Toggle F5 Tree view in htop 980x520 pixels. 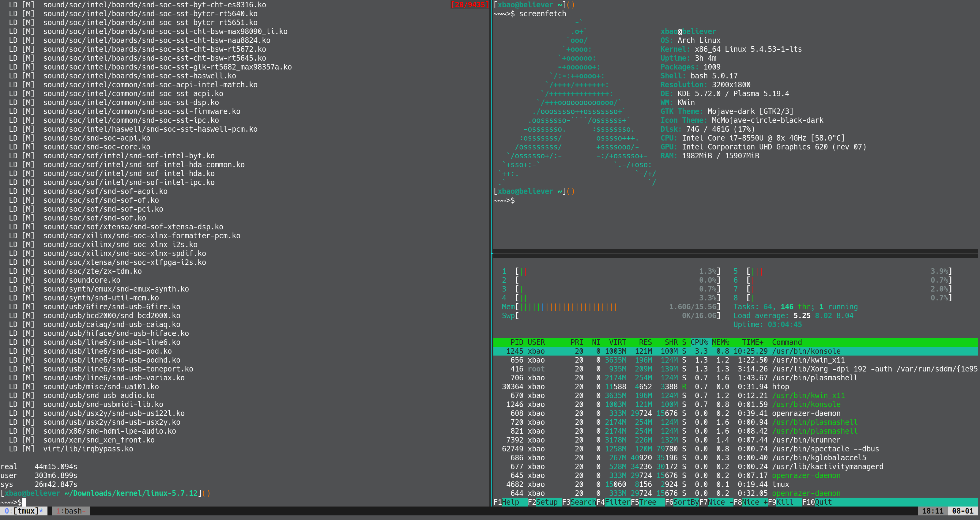coord(647,502)
